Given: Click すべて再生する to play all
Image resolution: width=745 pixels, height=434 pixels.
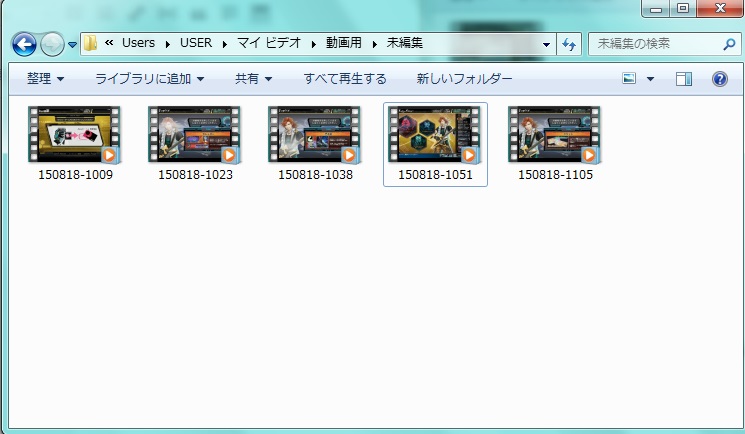Looking at the screenshot, I should tap(345, 79).
